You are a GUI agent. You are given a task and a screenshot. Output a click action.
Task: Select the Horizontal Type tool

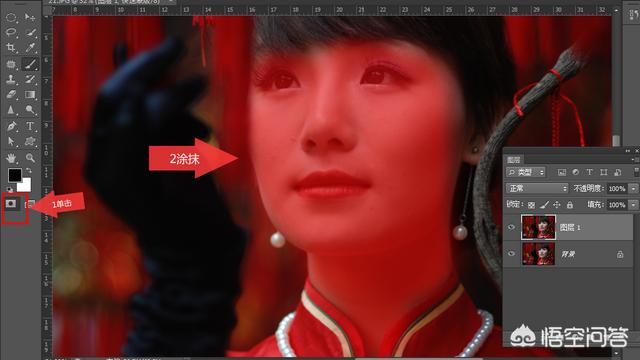[x=30, y=126]
